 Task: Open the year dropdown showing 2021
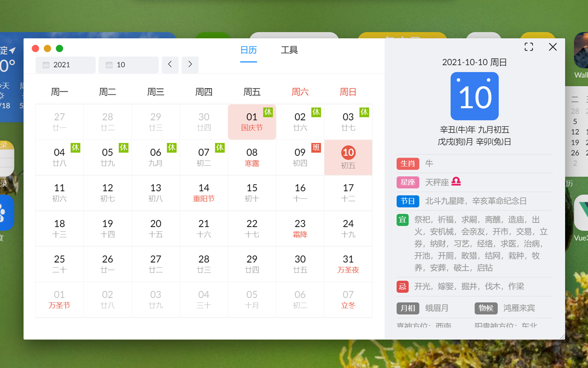65,65
